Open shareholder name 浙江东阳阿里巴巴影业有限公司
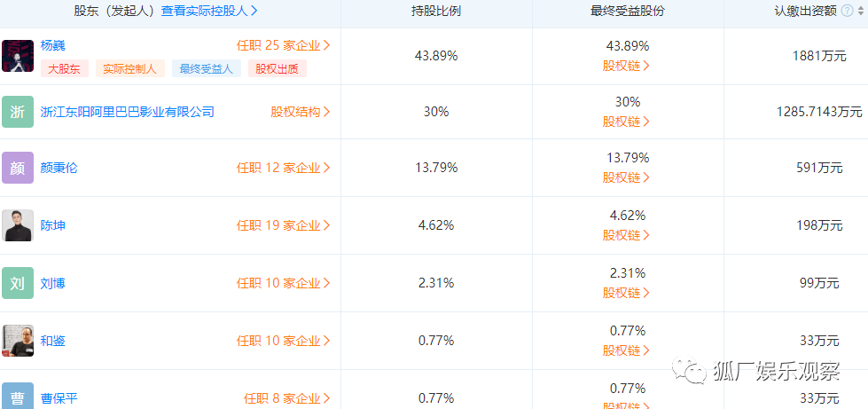Screen dimensions: 868x409 (128, 112)
